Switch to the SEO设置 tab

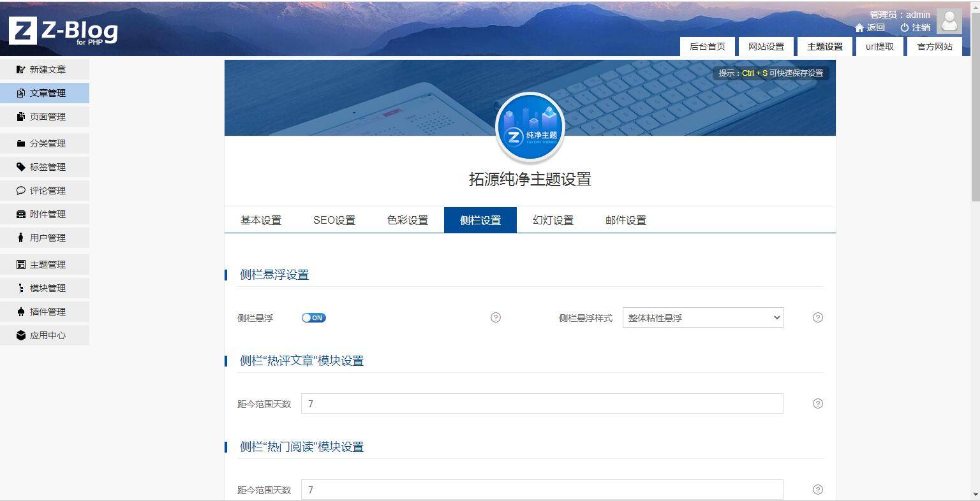[334, 220]
